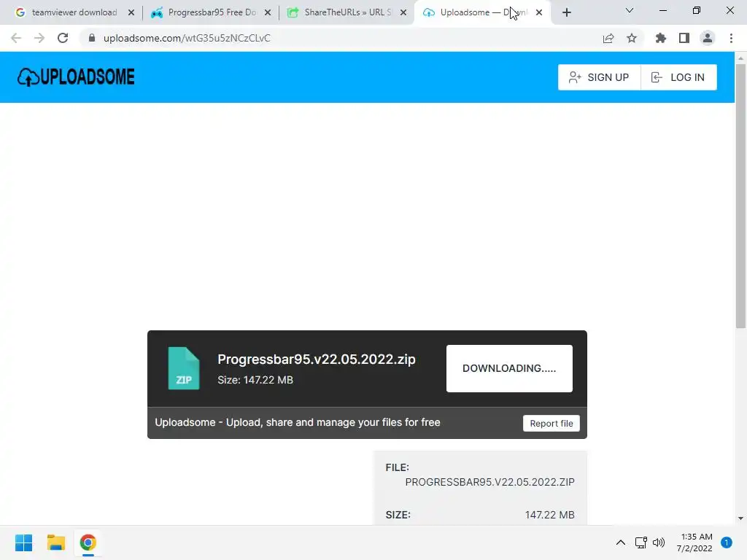The image size is (747, 560).
Task: Bookmark this page with the star
Action: click(632, 38)
